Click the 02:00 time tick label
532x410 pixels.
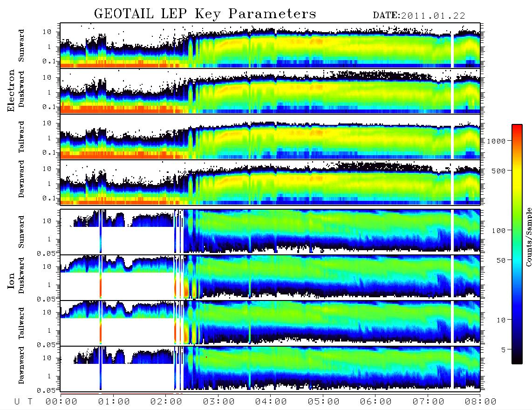[166, 402]
